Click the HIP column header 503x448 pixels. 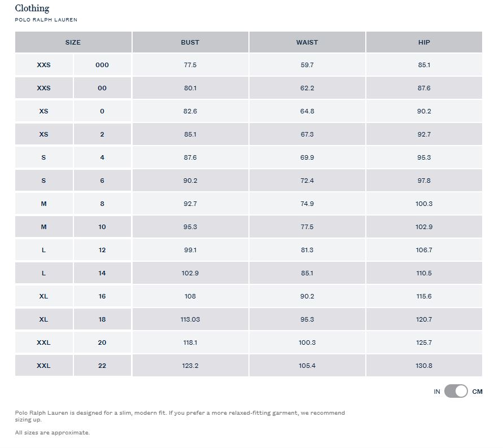pos(424,42)
